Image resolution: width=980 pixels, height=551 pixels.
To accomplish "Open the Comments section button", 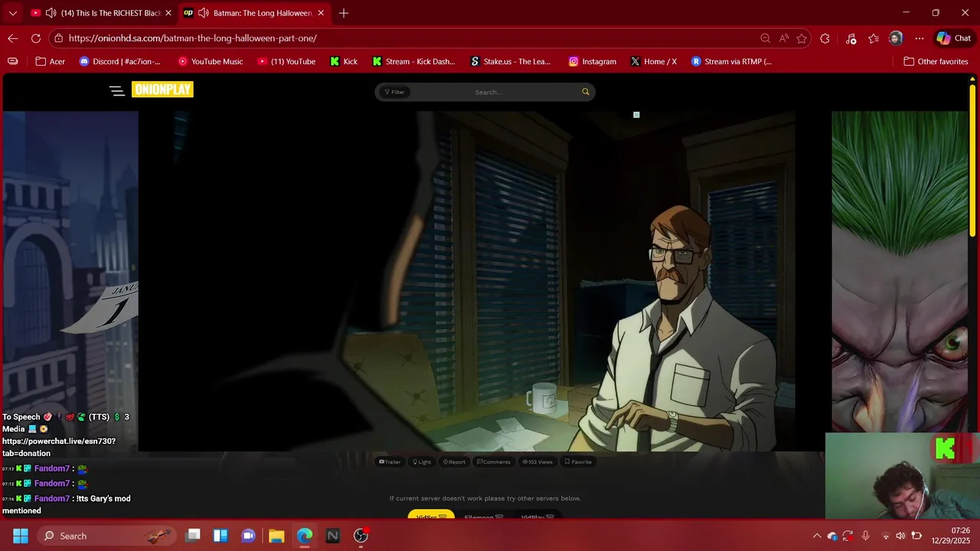I will [x=494, y=461].
